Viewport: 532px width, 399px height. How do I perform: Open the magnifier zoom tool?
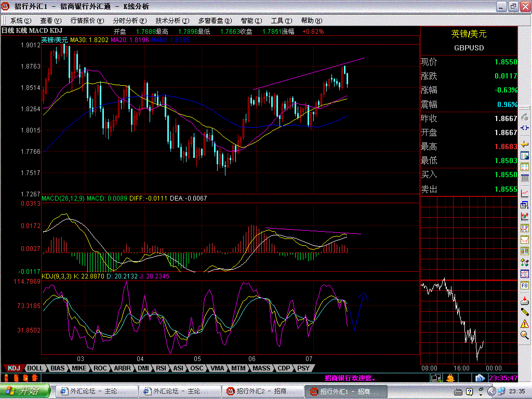tap(525, 335)
